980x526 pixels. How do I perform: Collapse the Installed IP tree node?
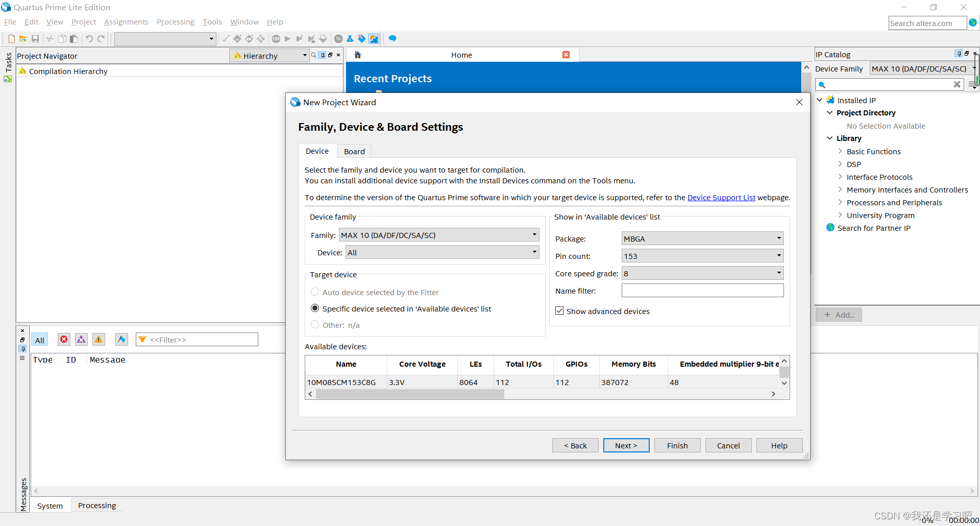pos(820,100)
